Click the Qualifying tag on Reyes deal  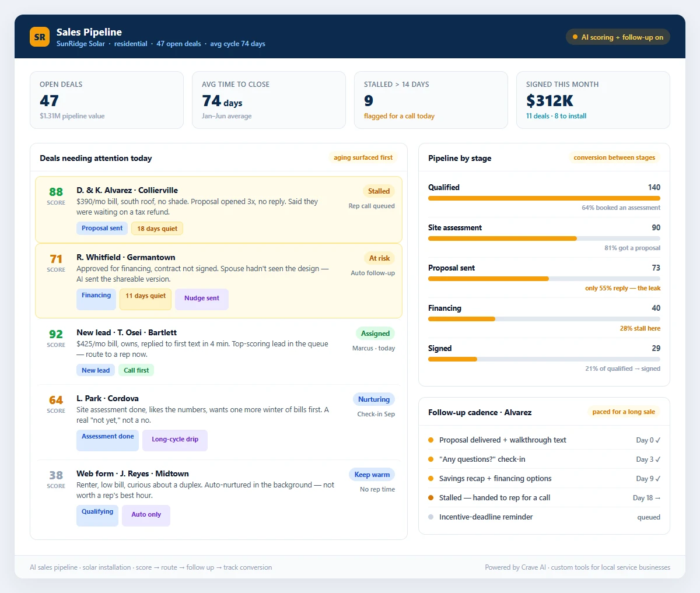tap(97, 515)
